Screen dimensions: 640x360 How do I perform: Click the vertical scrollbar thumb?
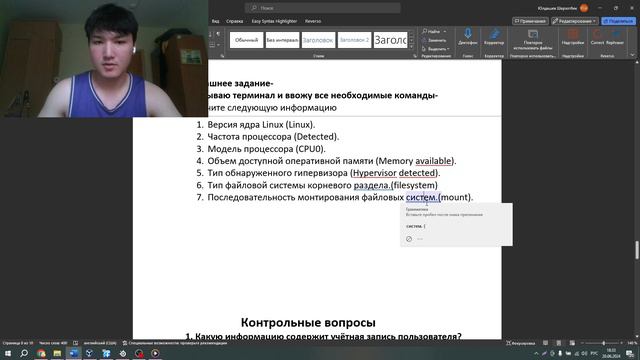637,250
